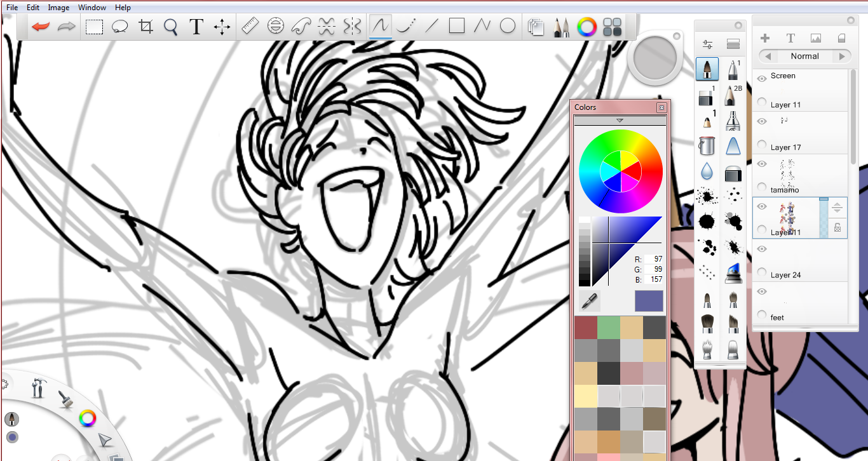The height and width of the screenshot is (461, 868).
Task: Toggle vertical symmetry drawing
Action: 352,26
